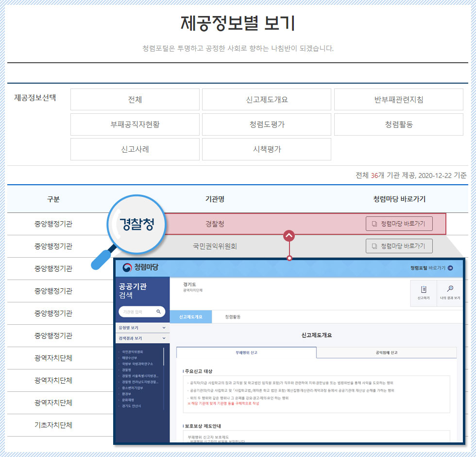Click the 국민권익위원회 row copy icon
This screenshot has width=476, height=457.
(374, 246)
